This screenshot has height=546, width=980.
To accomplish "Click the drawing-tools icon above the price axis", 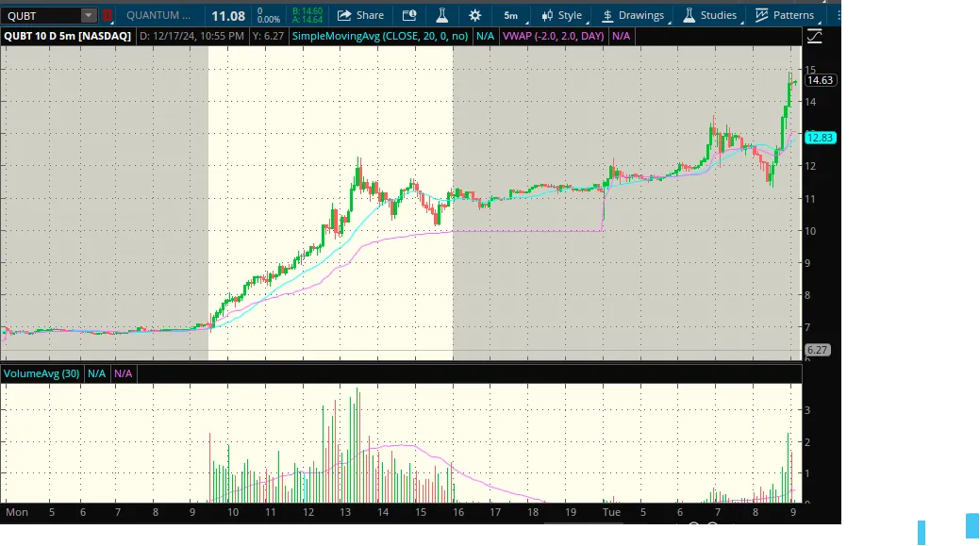I will click(814, 36).
